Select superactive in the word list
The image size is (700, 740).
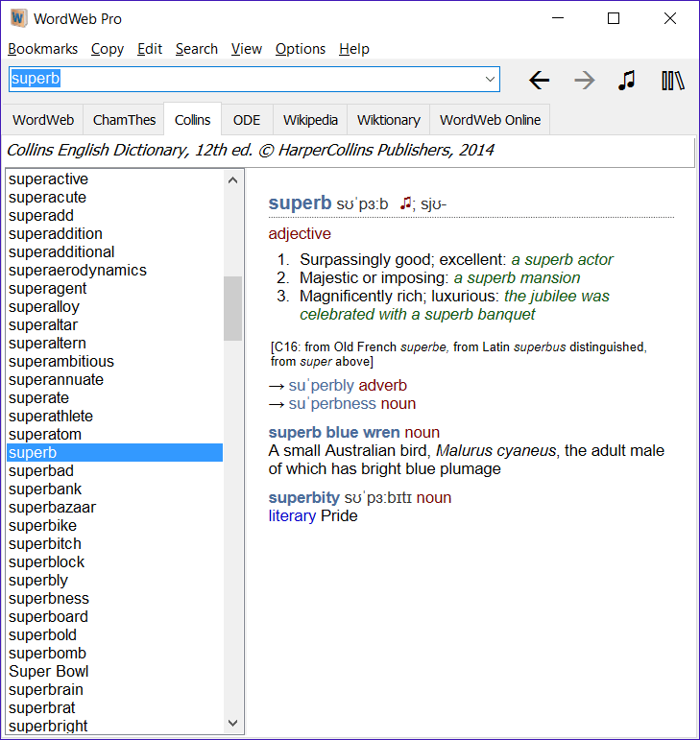(x=114, y=179)
